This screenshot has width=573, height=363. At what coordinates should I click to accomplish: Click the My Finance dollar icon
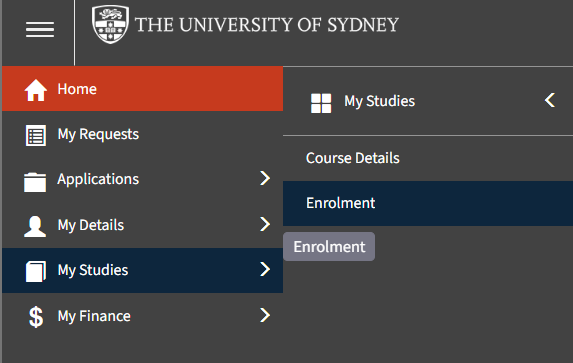click(36, 317)
